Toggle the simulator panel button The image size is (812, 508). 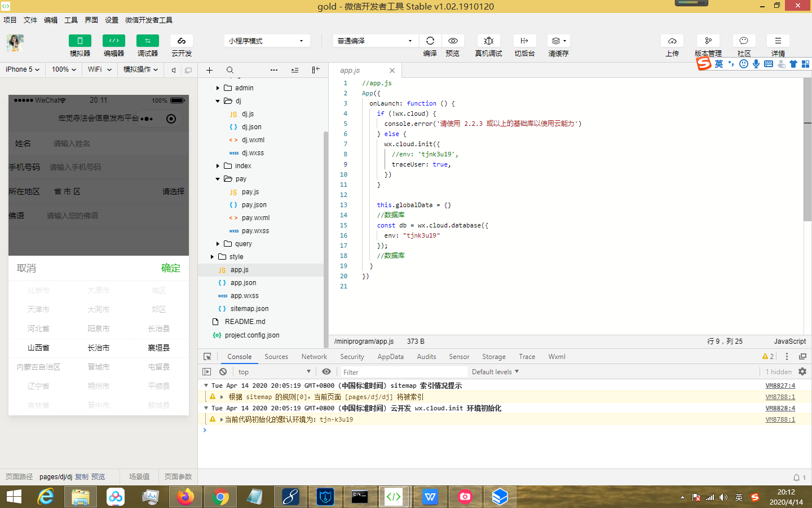click(80, 41)
